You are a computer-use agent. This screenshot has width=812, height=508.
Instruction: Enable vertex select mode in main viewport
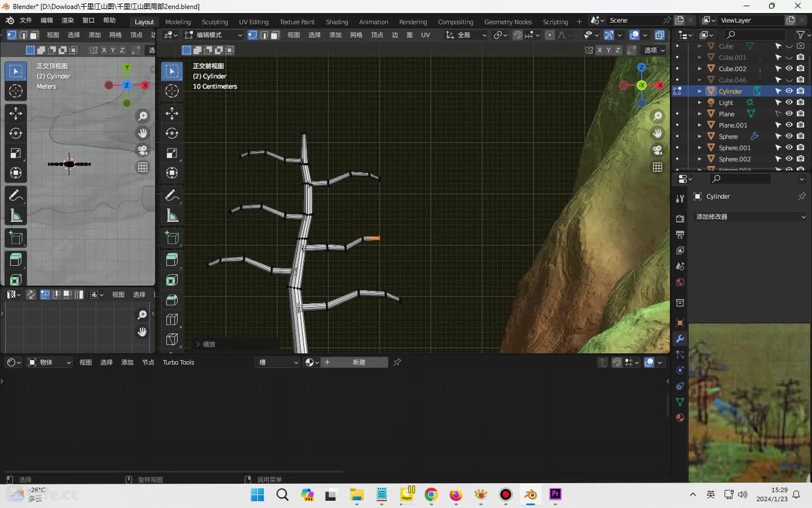click(253, 35)
